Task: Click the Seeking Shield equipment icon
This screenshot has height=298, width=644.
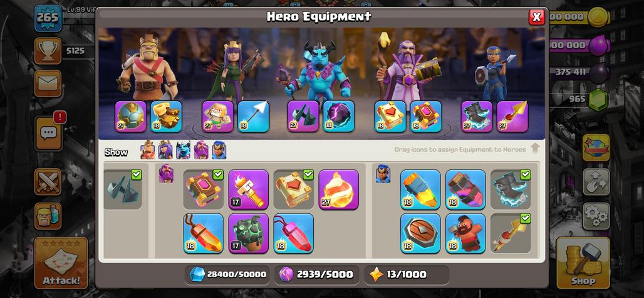Action: [420, 233]
